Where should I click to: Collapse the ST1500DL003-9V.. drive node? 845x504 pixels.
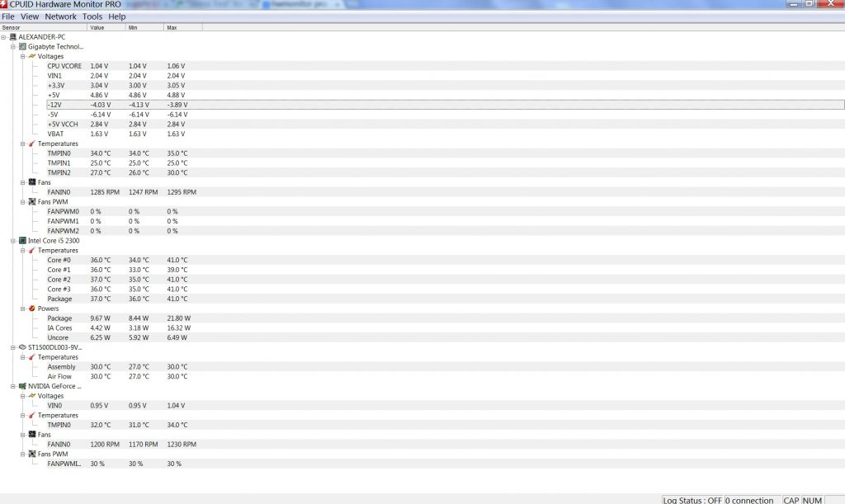pyautogui.click(x=13, y=347)
